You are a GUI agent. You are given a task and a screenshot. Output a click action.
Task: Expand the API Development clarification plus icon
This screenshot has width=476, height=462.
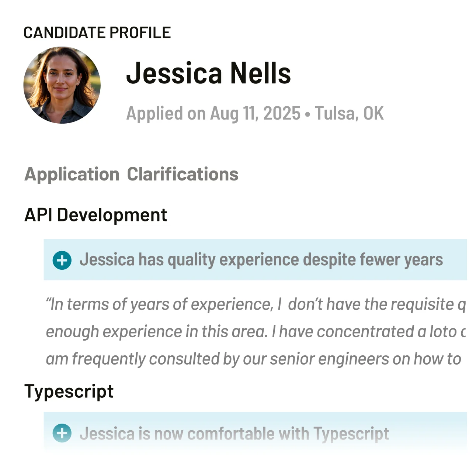click(62, 260)
